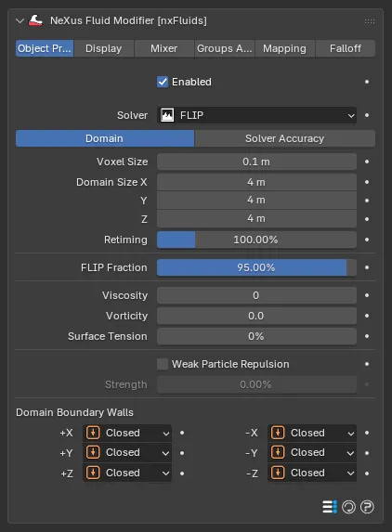Animate the Vorticity property dot

[367, 316]
